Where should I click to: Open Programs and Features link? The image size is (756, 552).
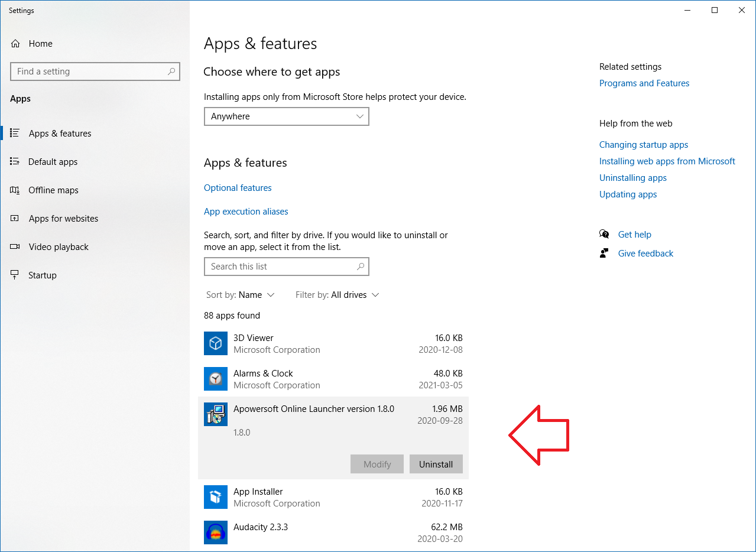644,83
